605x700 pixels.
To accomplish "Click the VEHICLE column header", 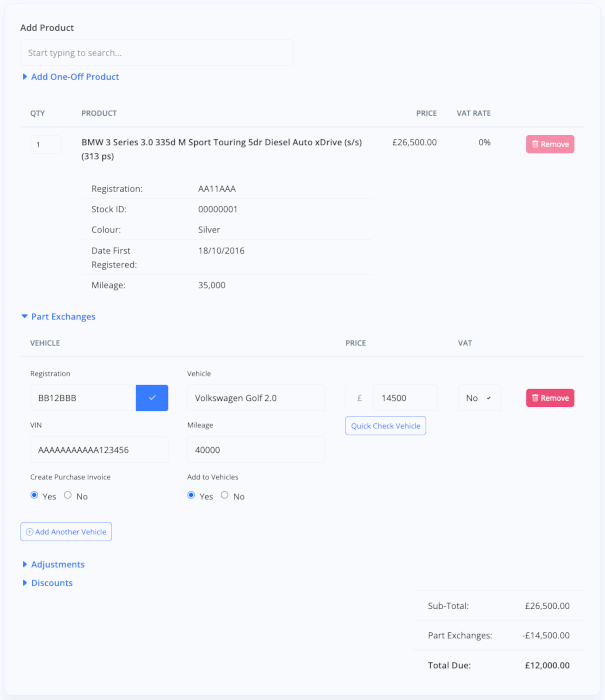I will (45, 343).
